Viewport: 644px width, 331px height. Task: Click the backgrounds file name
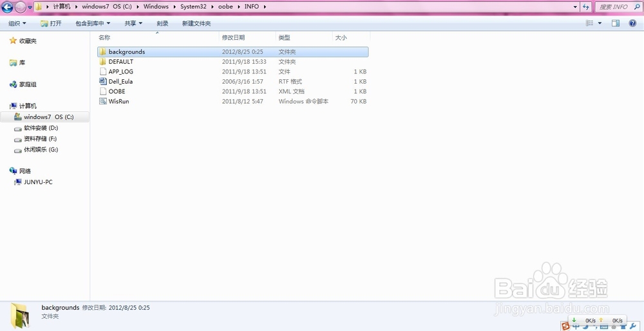[126, 52]
